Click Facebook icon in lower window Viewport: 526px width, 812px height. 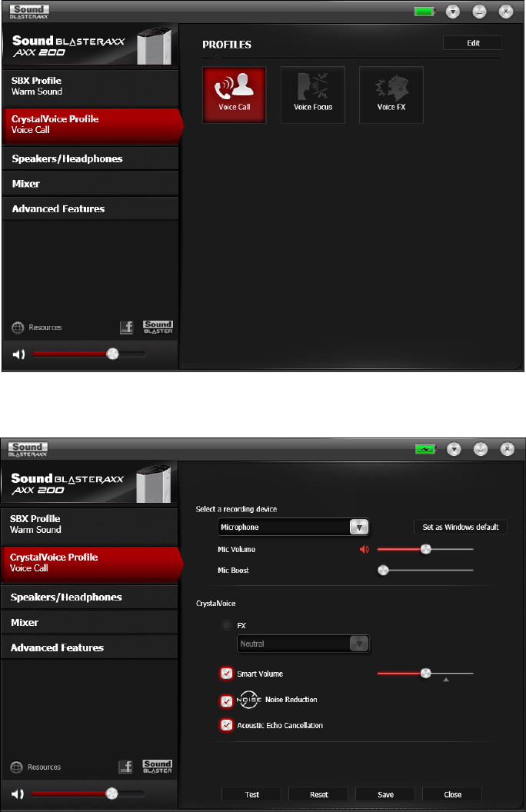coord(126,767)
